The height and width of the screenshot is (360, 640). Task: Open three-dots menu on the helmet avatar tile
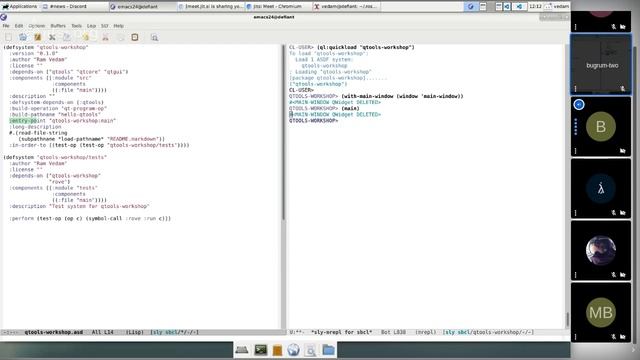point(576,275)
